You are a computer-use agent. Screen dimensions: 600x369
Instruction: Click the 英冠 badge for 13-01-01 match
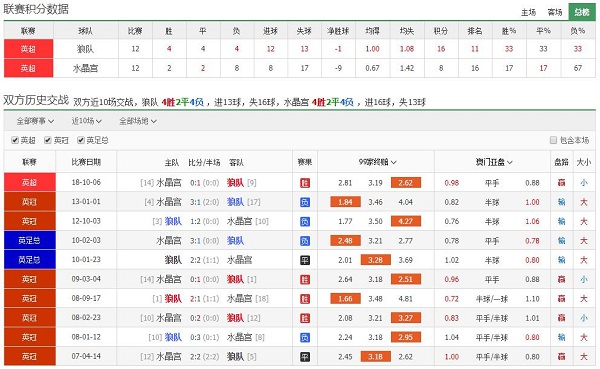tap(29, 202)
